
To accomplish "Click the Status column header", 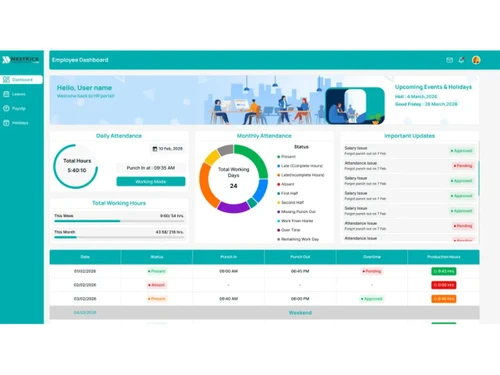I will (157, 257).
